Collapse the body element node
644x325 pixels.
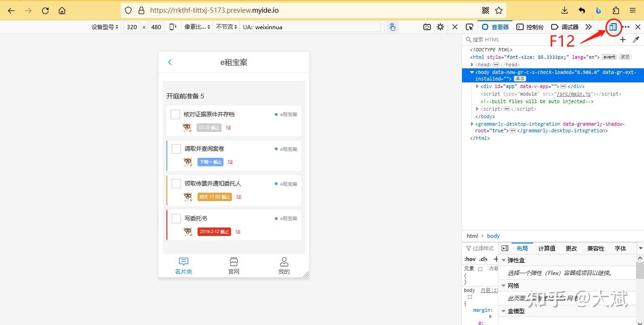click(472, 72)
